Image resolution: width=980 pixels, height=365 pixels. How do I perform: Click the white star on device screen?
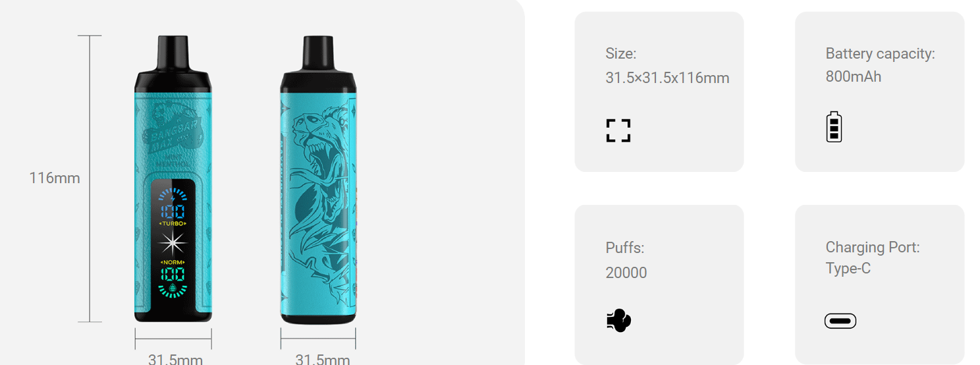173,244
